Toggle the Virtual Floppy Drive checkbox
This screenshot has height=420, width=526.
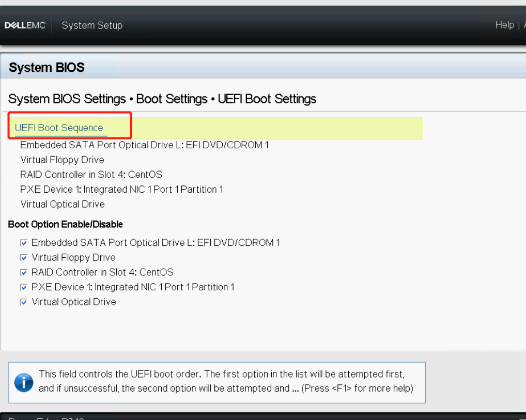[24, 257]
